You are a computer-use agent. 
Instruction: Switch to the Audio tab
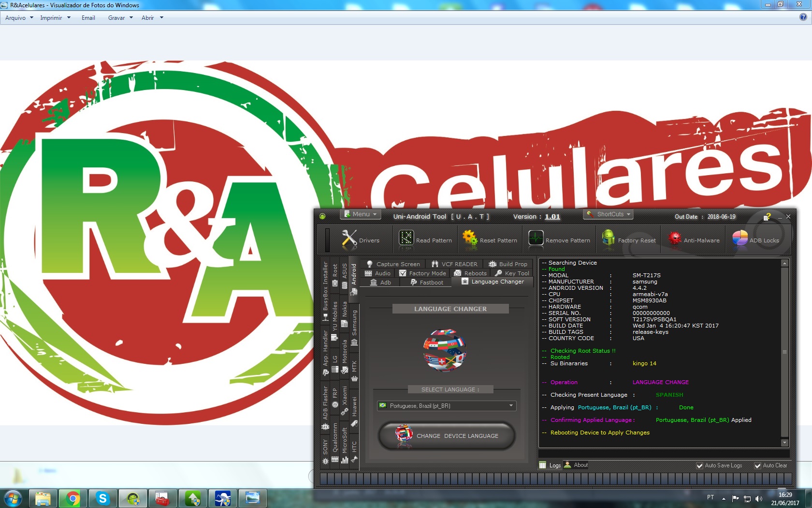(x=378, y=273)
